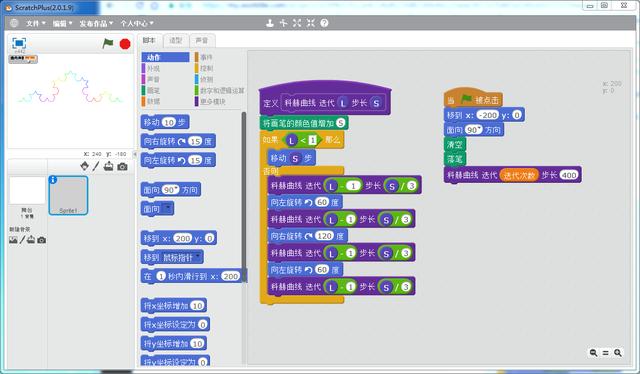Screen dimensions: 640x374
Task: Click the 400 step length input field
Action: coord(569,175)
